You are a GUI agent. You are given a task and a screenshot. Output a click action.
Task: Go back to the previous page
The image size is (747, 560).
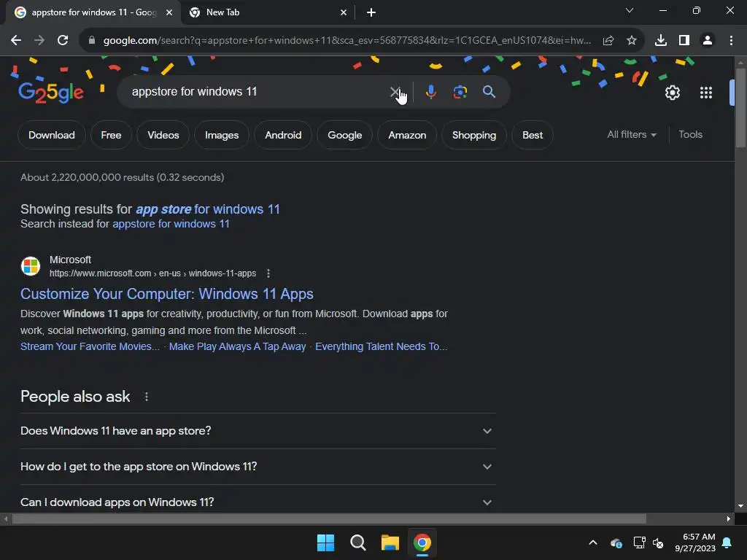[16, 41]
